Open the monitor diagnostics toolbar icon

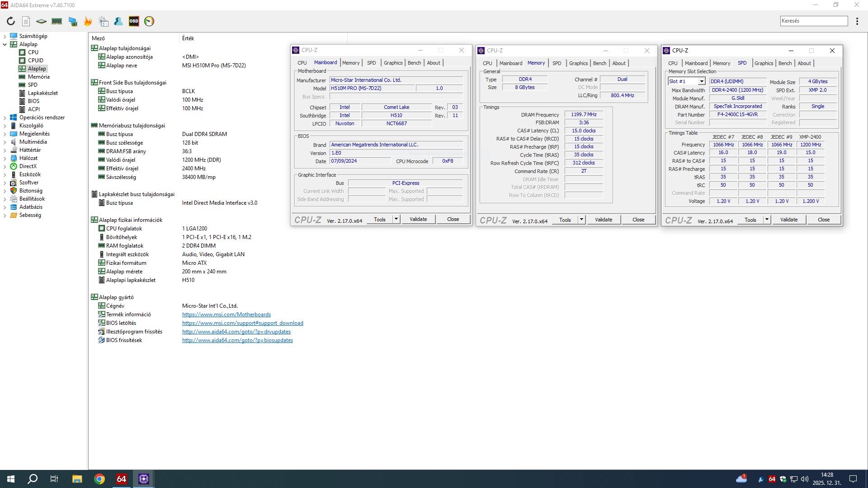[72, 21]
